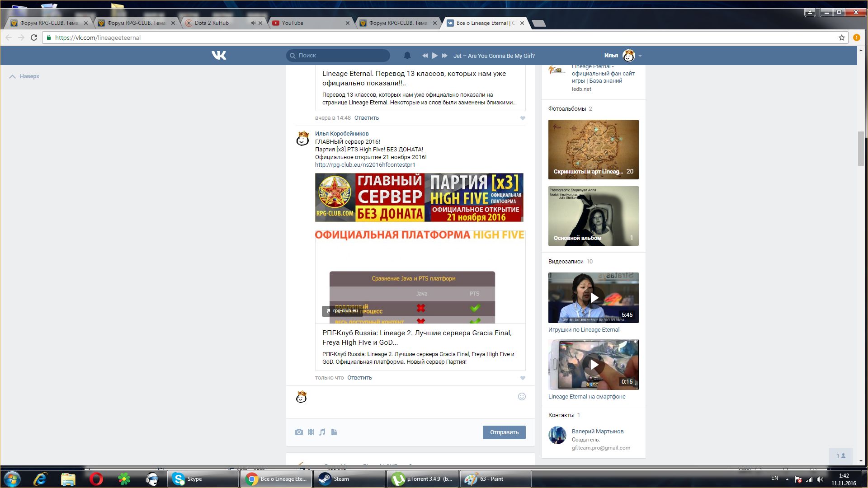The image size is (868, 488).
Task: Attach a document via file icon
Action: (334, 432)
